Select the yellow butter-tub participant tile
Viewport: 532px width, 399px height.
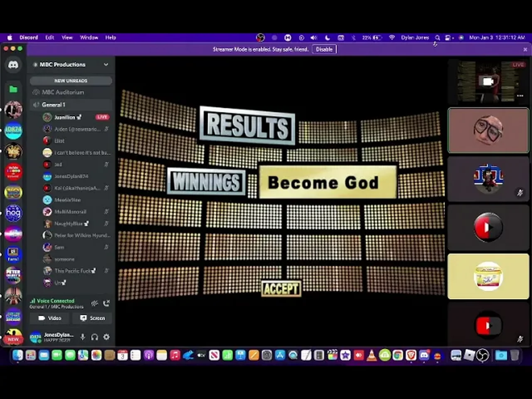point(488,276)
